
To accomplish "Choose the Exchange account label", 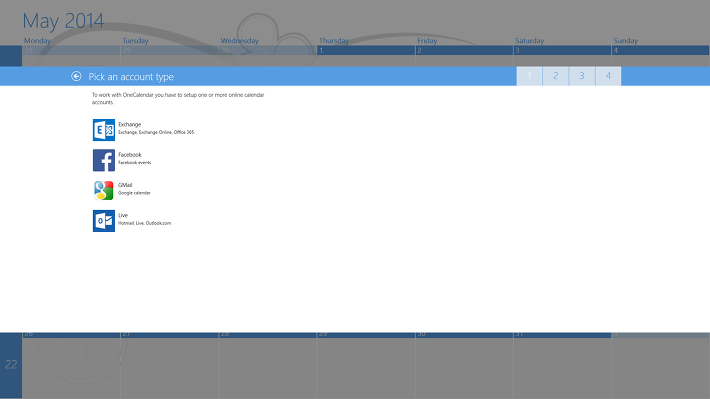I will coord(130,125).
